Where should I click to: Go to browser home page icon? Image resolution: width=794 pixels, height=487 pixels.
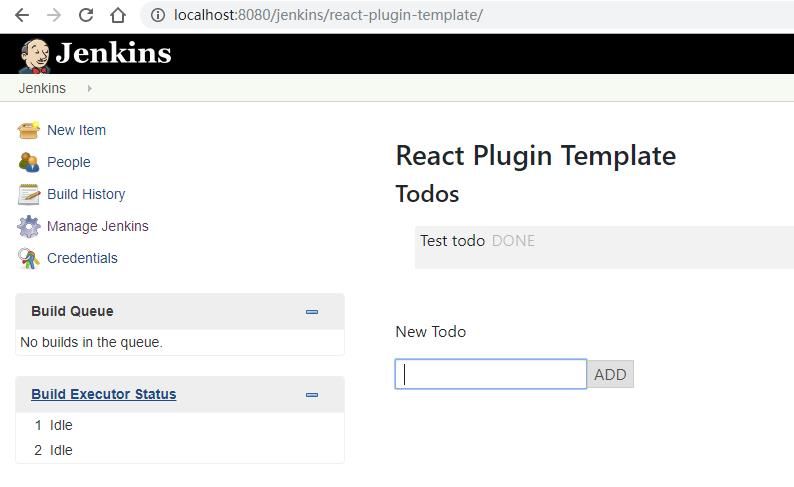point(118,15)
